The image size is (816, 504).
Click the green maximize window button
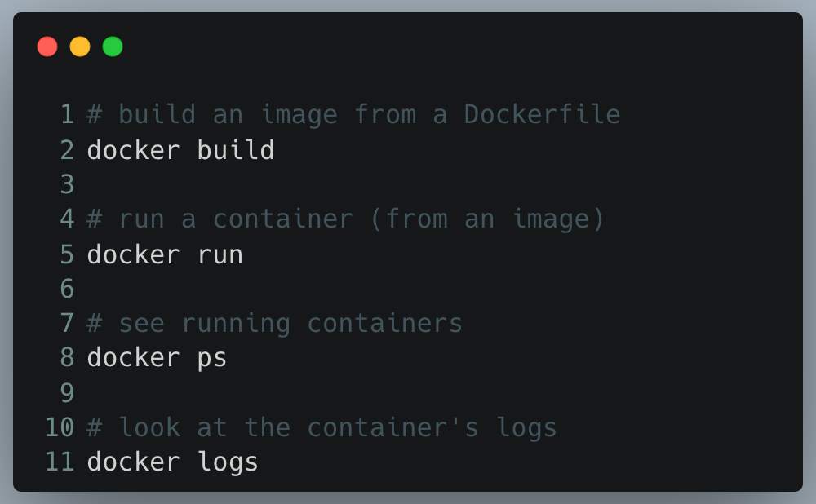click(x=113, y=46)
